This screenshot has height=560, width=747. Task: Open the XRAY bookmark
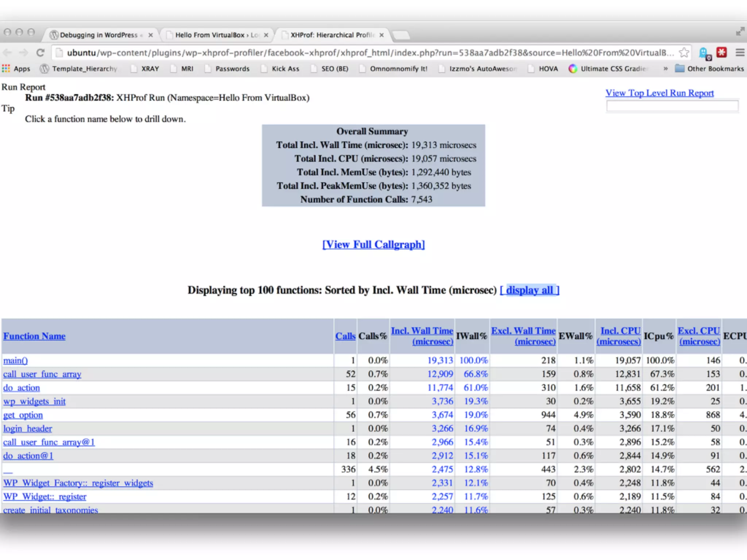click(x=145, y=69)
